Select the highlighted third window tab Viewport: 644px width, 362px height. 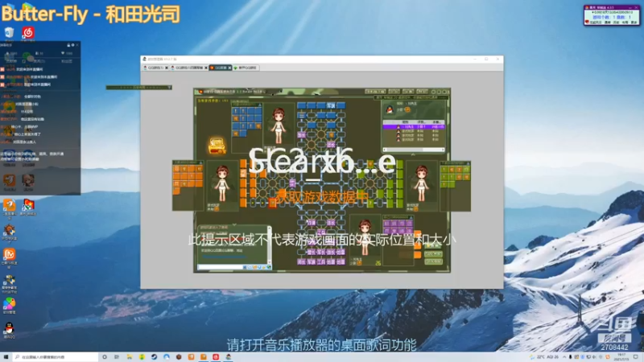(x=220, y=68)
